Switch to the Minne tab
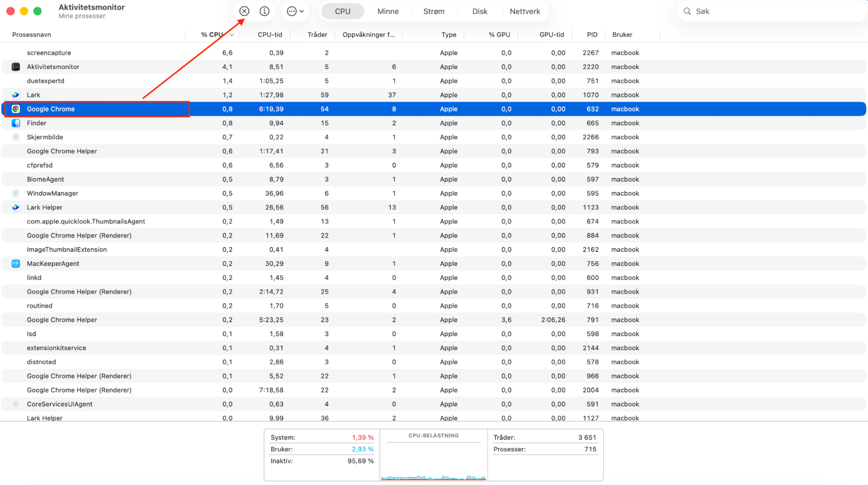 388,11
